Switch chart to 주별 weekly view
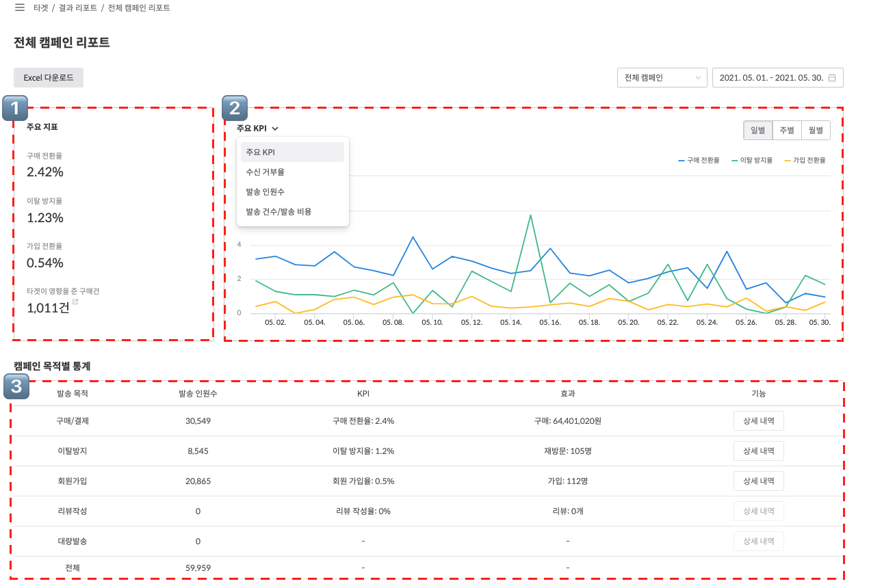Viewport: 869px width, 588px height. point(787,130)
